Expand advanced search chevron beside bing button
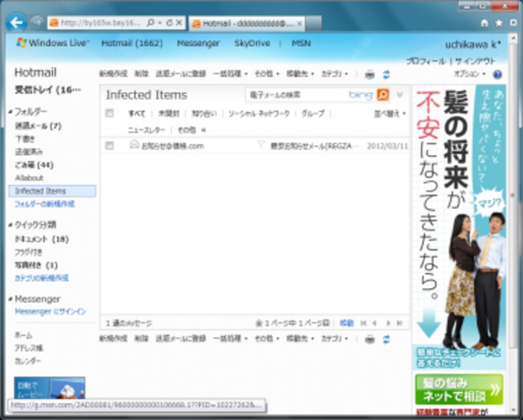The width and height of the screenshot is (523, 420). (399, 95)
